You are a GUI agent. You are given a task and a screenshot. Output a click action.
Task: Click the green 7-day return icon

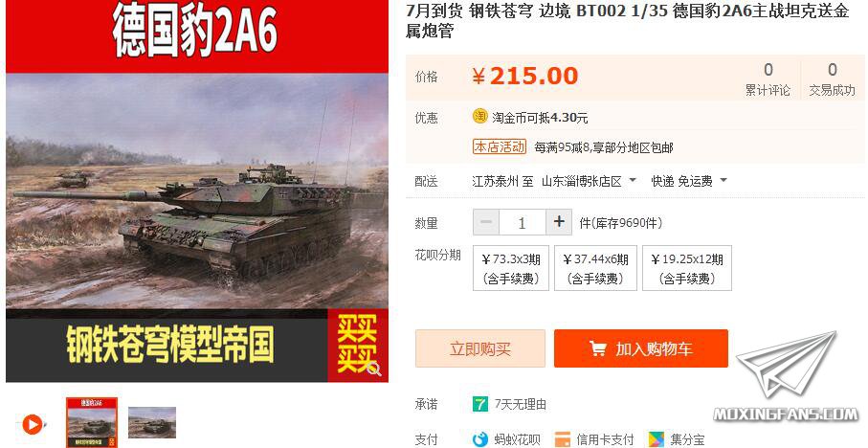(480, 404)
